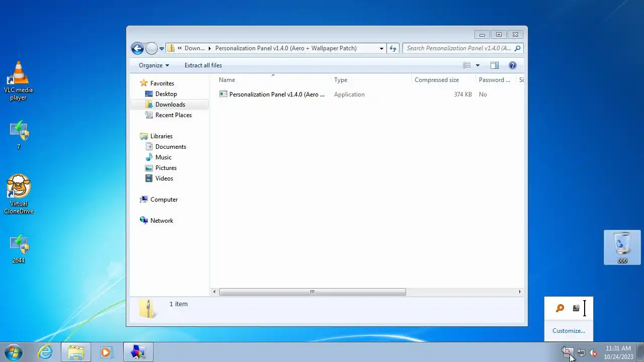
Task: Select the Recycle Bin named 666
Action: click(622, 247)
